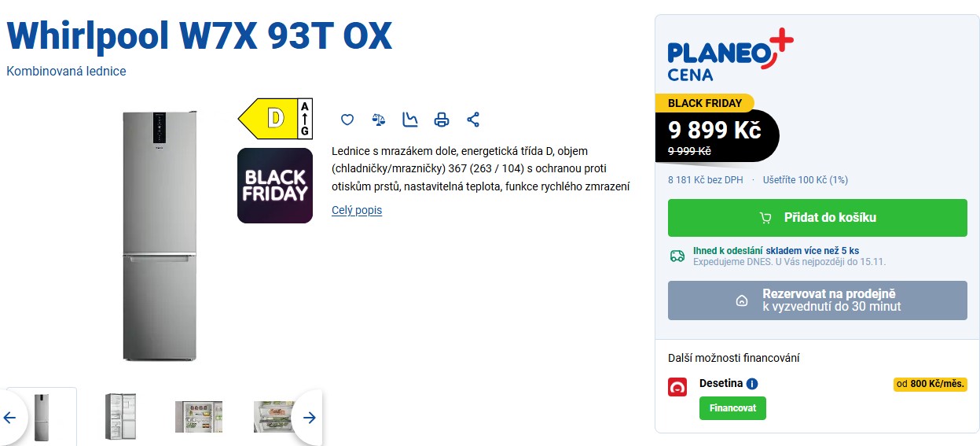The image size is (980, 446).
Task: Show previous gallery thumbnails with left arrow
Action: [10, 418]
